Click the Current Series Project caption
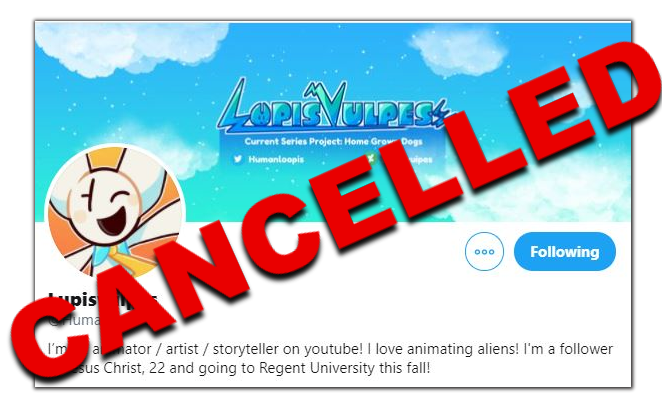The width and height of the screenshot is (662, 420). 334,141
